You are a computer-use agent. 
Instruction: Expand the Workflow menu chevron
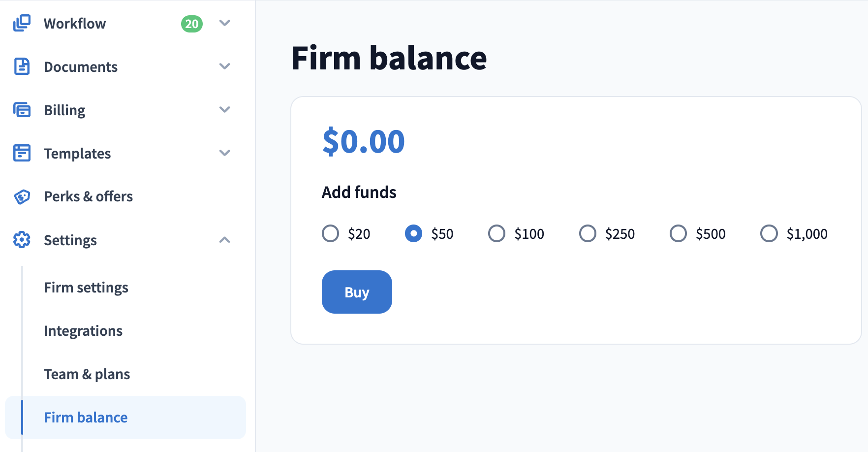[225, 23]
